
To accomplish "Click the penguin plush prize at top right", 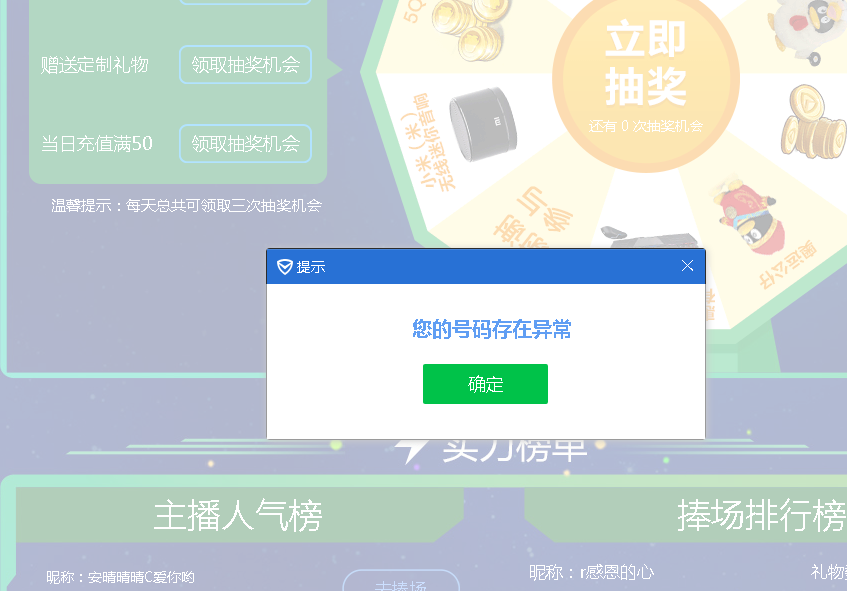I will tap(806, 28).
